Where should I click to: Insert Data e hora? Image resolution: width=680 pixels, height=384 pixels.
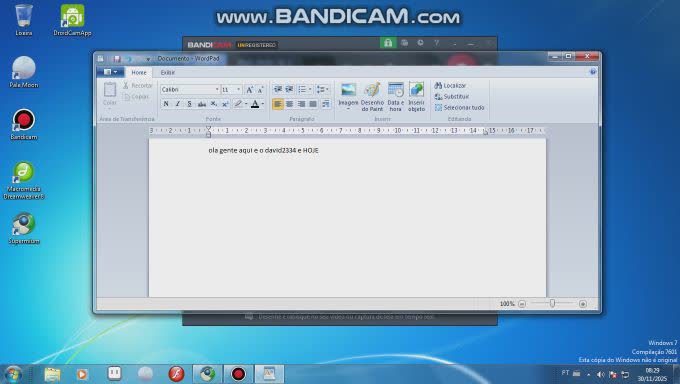click(396, 97)
